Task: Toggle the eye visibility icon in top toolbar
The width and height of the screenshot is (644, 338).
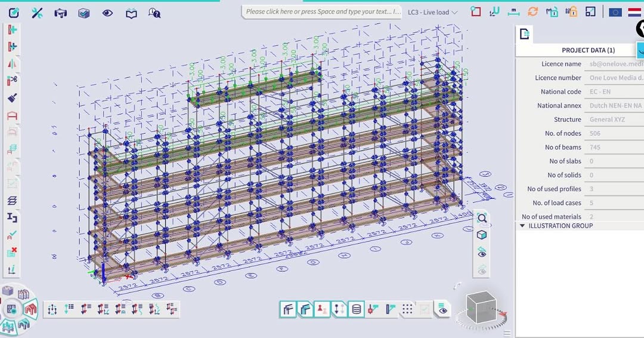Action: click(107, 13)
